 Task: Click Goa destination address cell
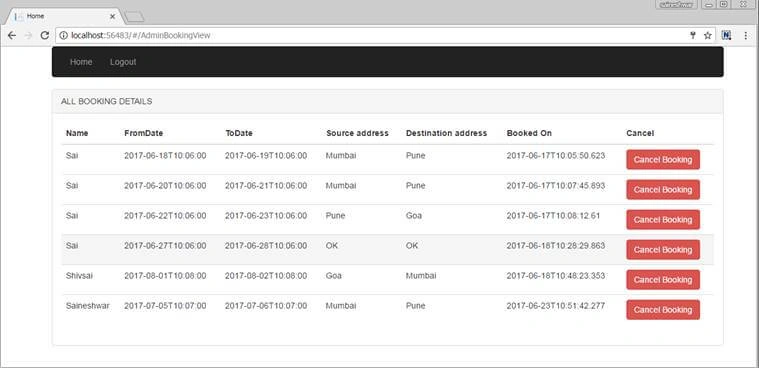point(414,216)
